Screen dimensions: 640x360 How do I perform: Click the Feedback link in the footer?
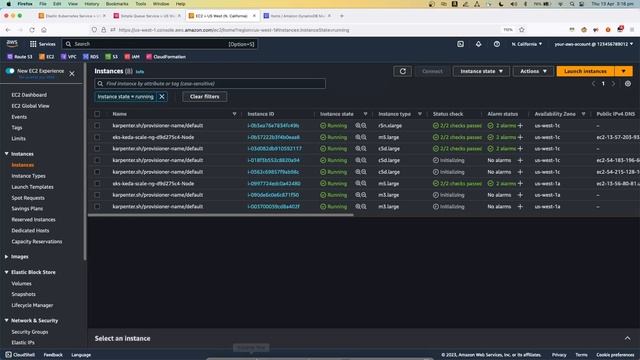[x=53, y=355]
